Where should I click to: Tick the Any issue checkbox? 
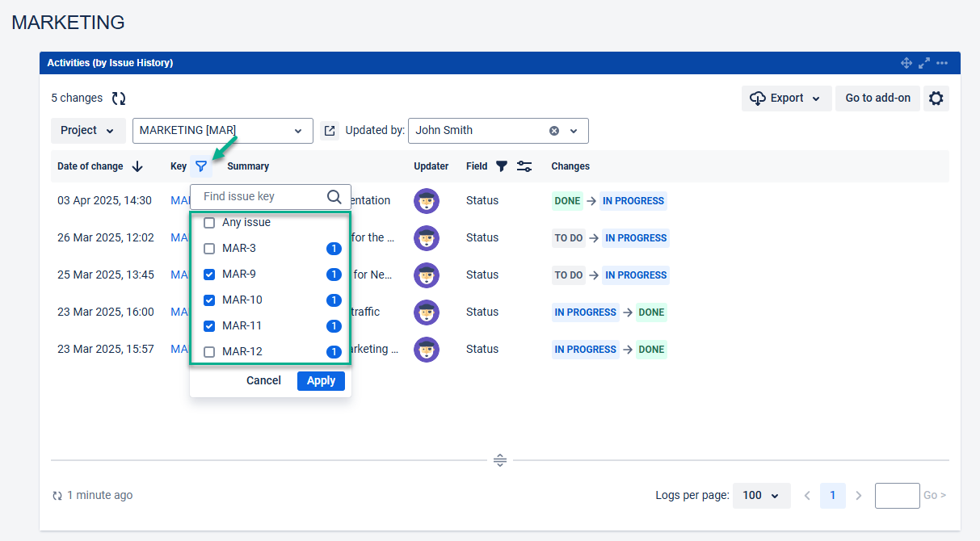[x=209, y=223]
